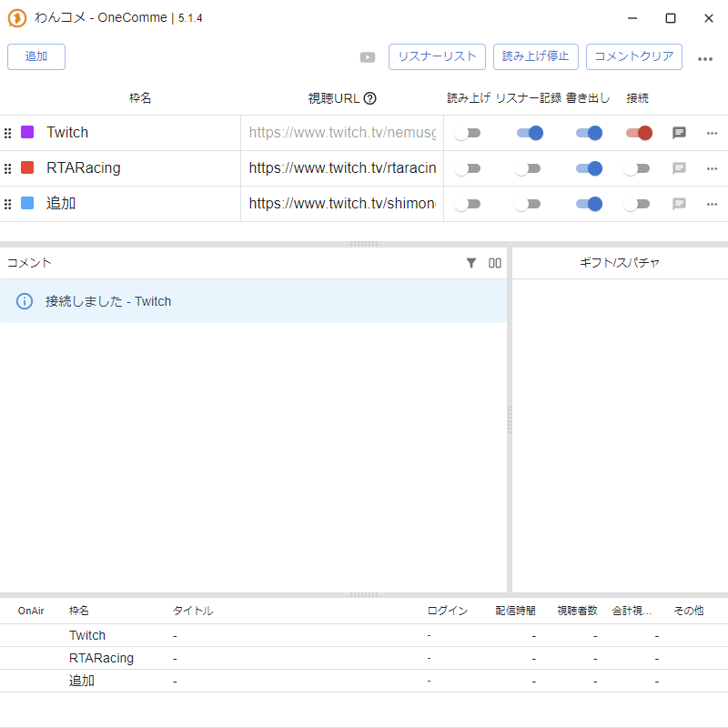
Task: Open the more options menu for Twitch row
Action: point(712,133)
